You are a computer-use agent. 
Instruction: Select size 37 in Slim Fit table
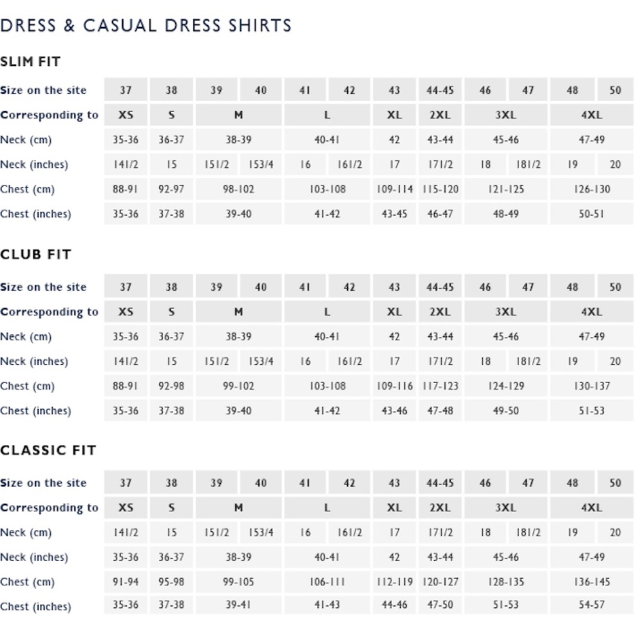click(x=126, y=90)
